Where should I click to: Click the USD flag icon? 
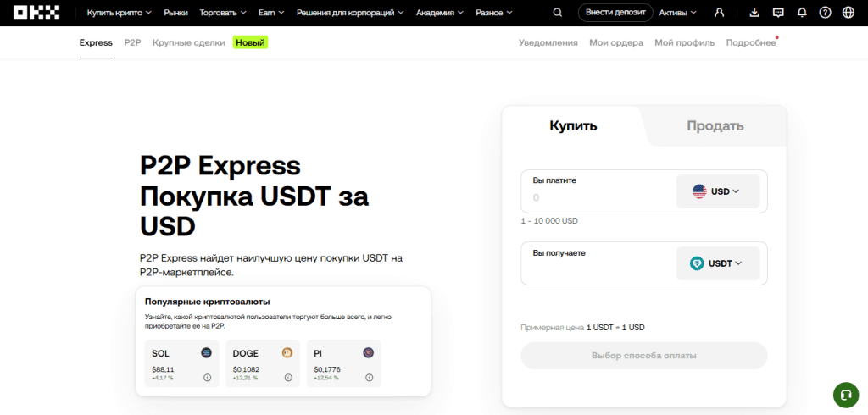pyautogui.click(x=699, y=191)
